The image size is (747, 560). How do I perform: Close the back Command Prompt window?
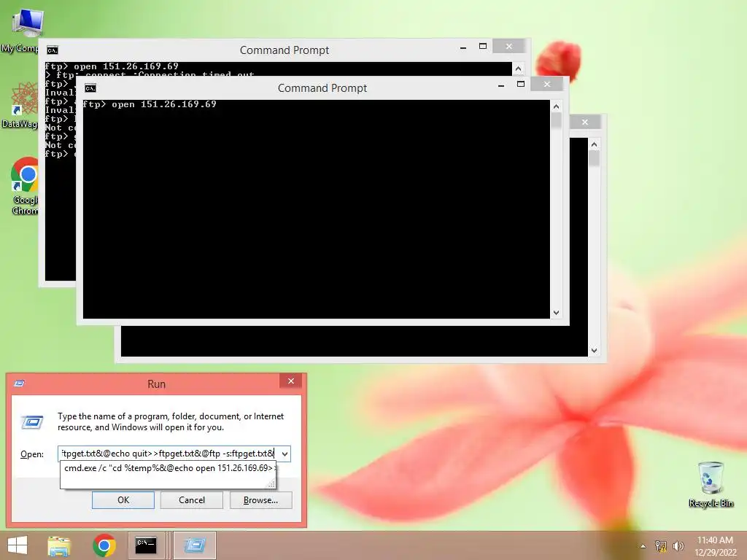(508, 46)
